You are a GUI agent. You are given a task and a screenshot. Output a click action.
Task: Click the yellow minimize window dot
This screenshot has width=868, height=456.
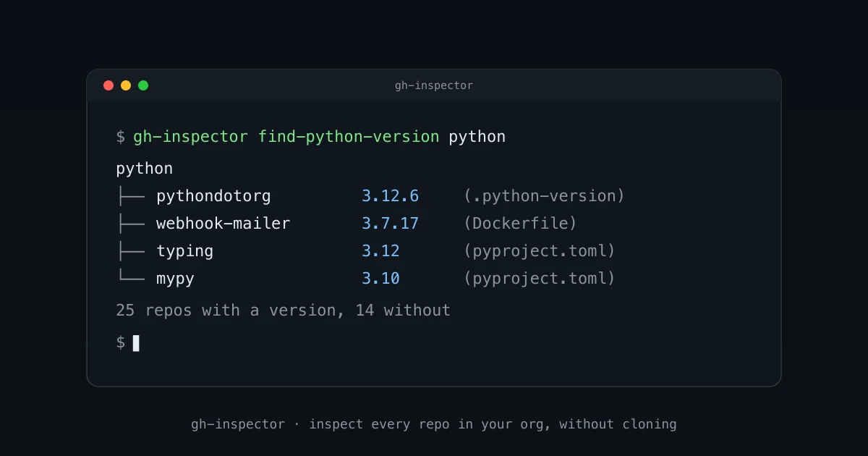(126, 85)
